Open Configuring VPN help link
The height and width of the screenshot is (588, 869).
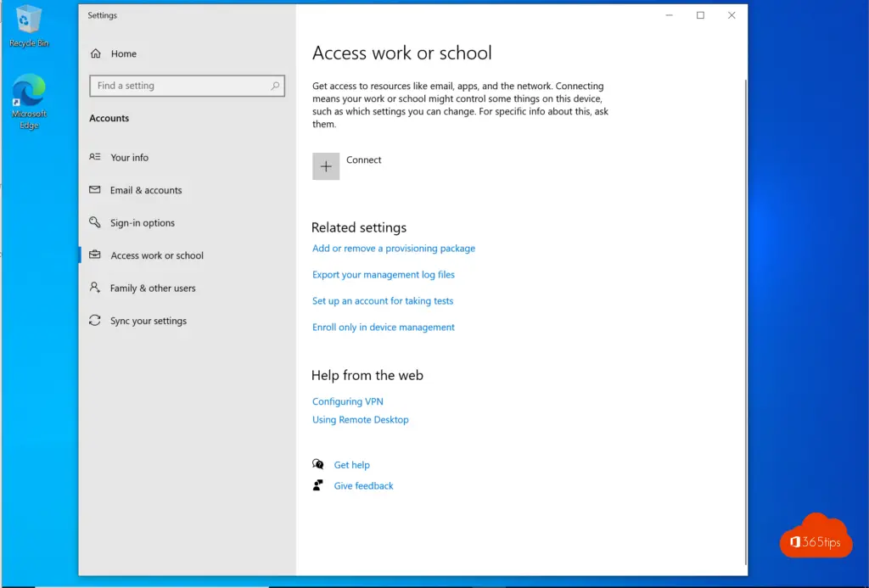[347, 401]
